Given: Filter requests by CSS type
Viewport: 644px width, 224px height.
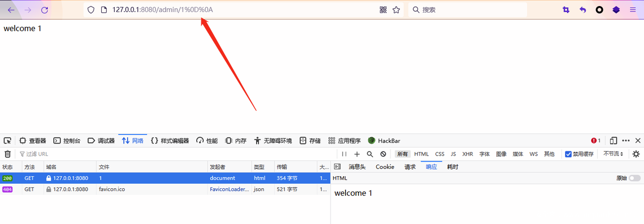Looking at the screenshot, I should pyautogui.click(x=440, y=154).
